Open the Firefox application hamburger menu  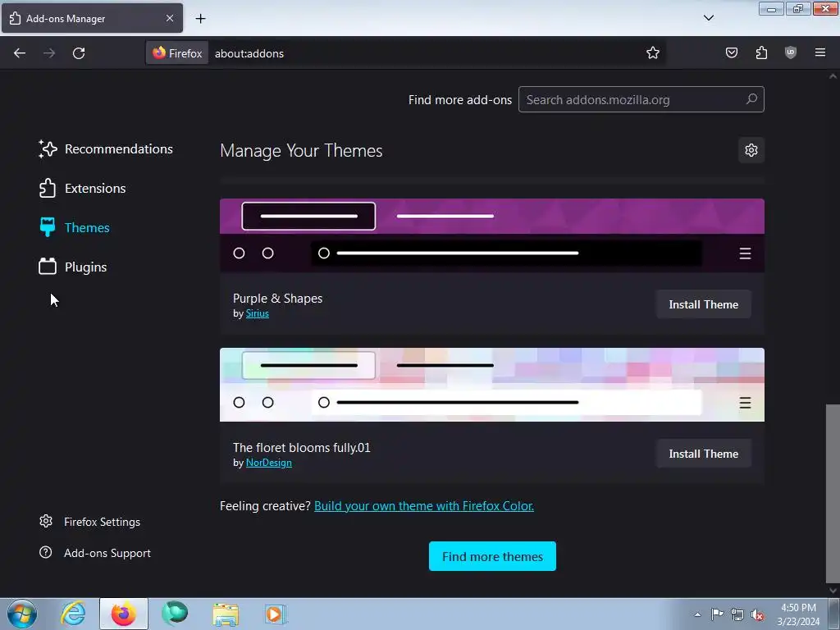point(820,52)
